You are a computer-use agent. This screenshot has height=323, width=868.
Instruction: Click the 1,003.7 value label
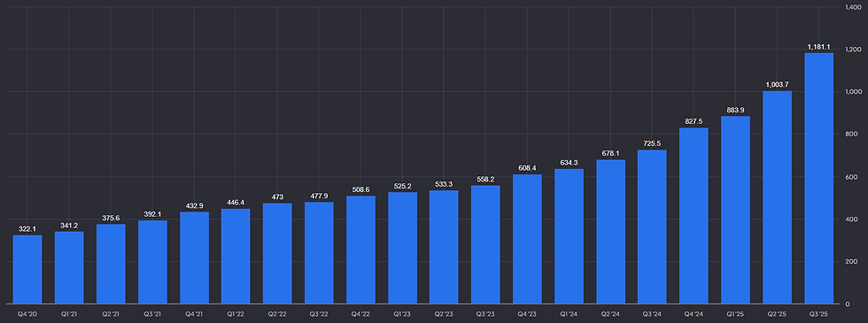pyautogui.click(x=778, y=85)
